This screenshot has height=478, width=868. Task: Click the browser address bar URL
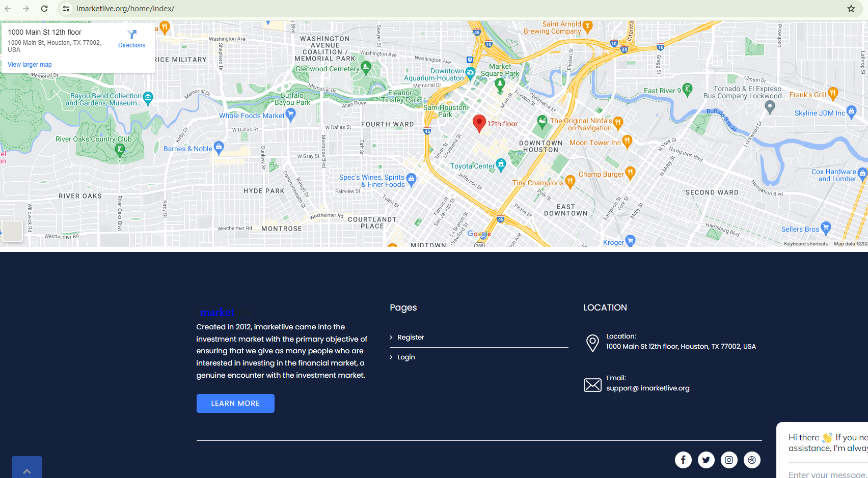coord(125,9)
